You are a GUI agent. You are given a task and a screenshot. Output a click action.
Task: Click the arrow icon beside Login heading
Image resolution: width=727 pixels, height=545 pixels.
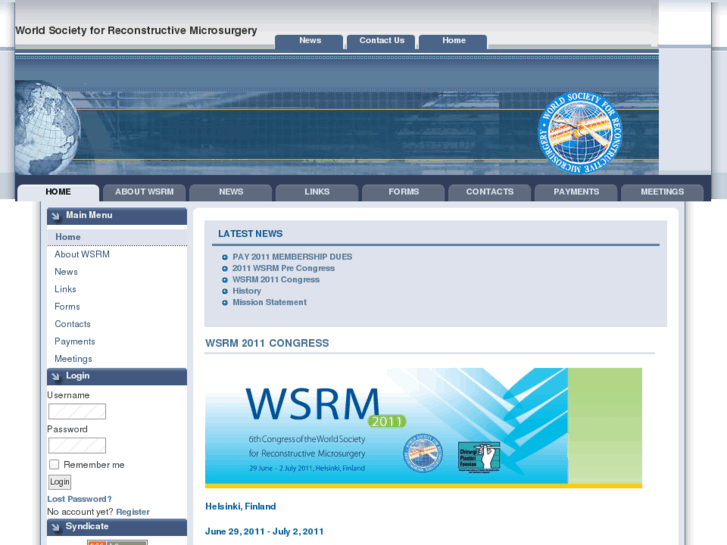(x=56, y=376)
